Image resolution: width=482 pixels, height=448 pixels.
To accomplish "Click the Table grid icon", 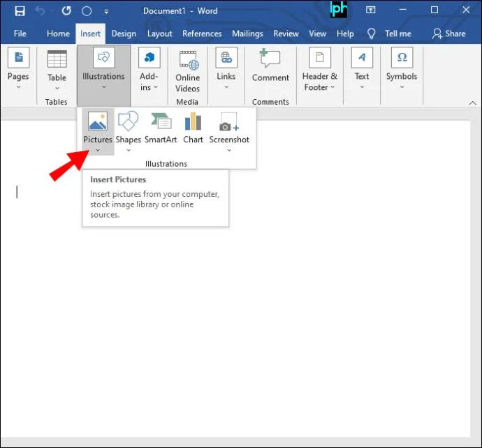I will tap(57, 59).
